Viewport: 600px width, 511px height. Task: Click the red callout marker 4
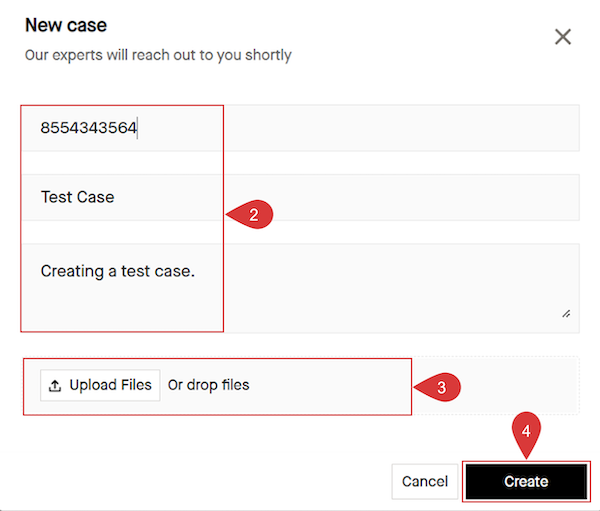[527, 432]
